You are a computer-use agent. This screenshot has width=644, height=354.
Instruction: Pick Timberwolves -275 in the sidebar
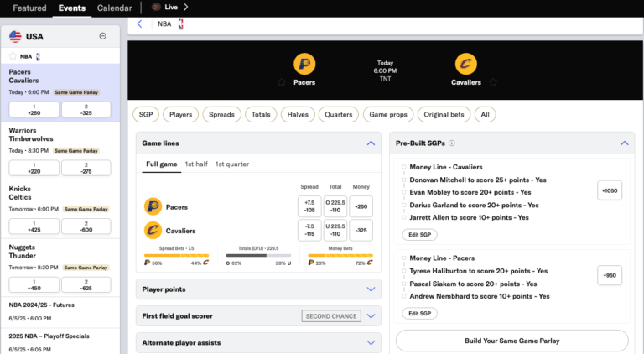coord(86,168)
